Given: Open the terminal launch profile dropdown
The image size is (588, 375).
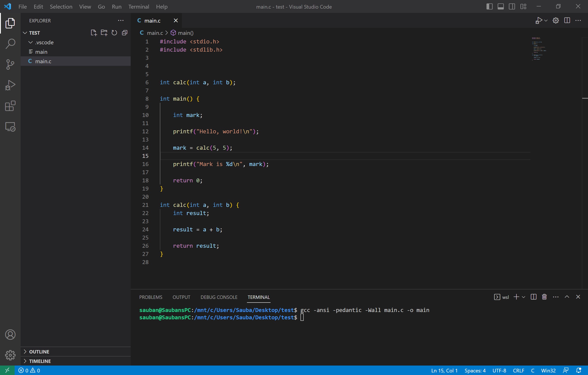Looking at the screenshot, I should (523, 297).
